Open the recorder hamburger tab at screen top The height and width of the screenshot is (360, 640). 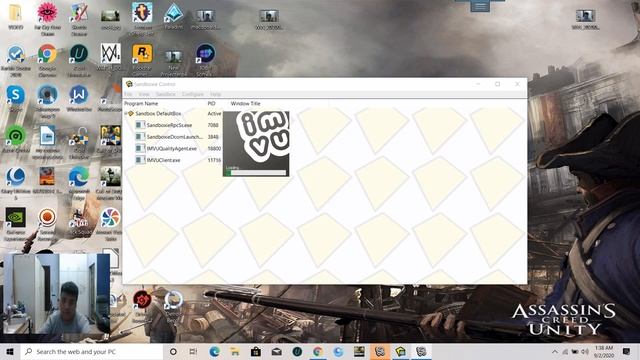[x=480, y=6]
